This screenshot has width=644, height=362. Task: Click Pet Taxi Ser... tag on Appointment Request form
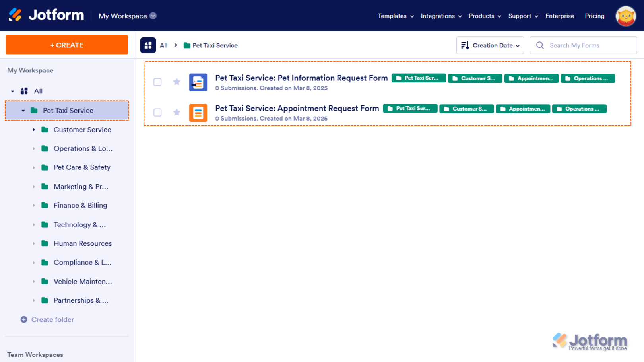point(410,109)
